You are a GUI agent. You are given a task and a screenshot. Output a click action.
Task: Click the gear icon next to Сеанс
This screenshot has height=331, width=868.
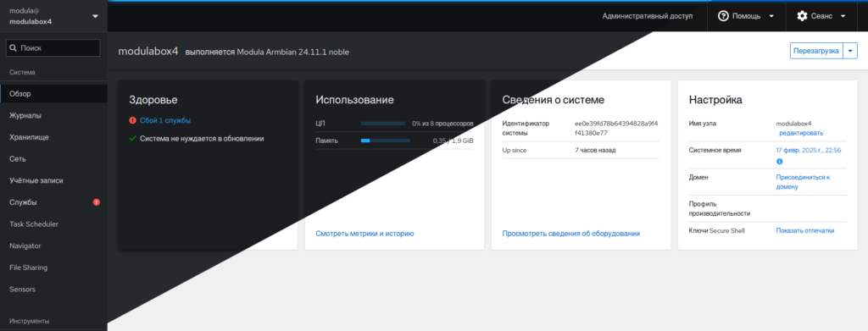(802, 16)
